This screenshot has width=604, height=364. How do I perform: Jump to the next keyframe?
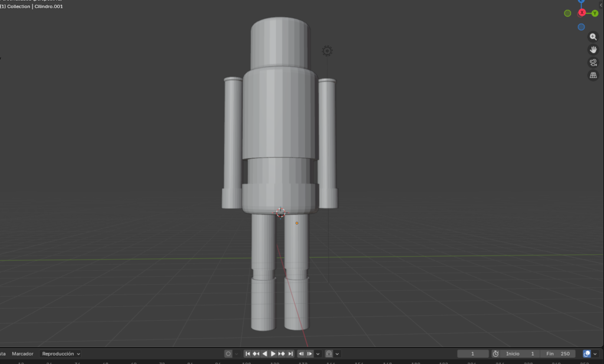[281, 353]
